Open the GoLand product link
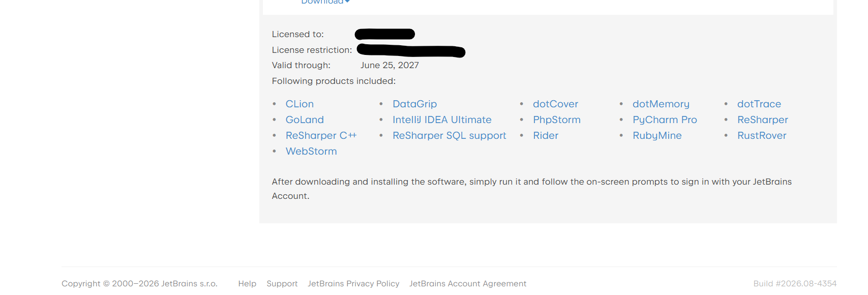868x295 pixels. click(305, 120)
